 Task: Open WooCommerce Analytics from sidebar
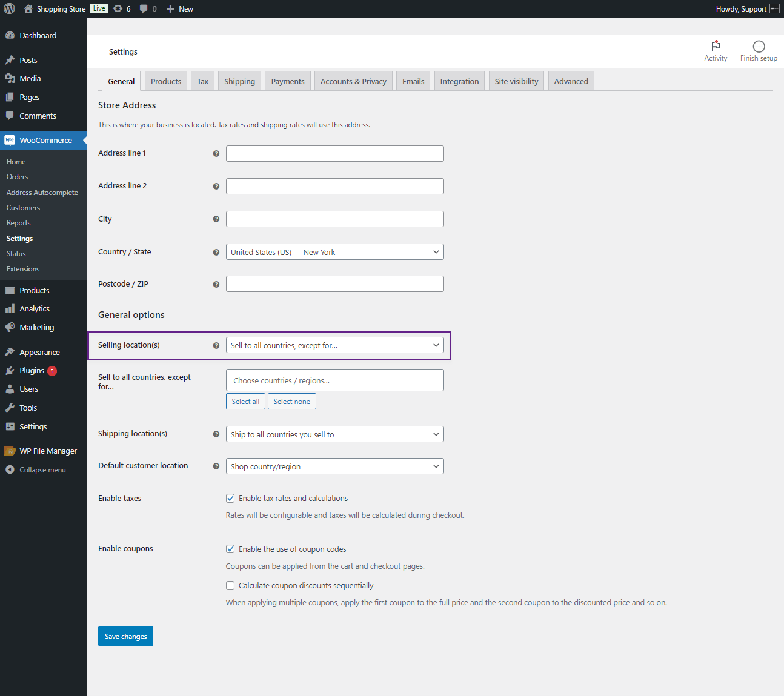click(34, 308)
